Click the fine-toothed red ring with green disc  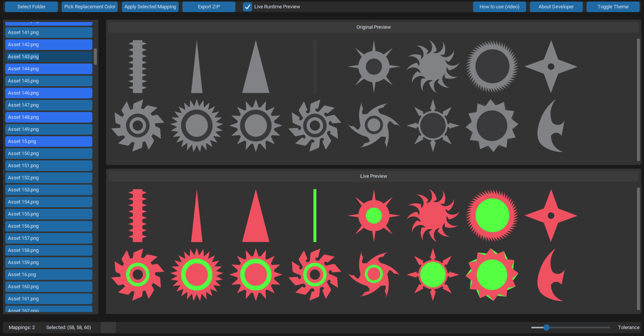(x=492, y=216)
